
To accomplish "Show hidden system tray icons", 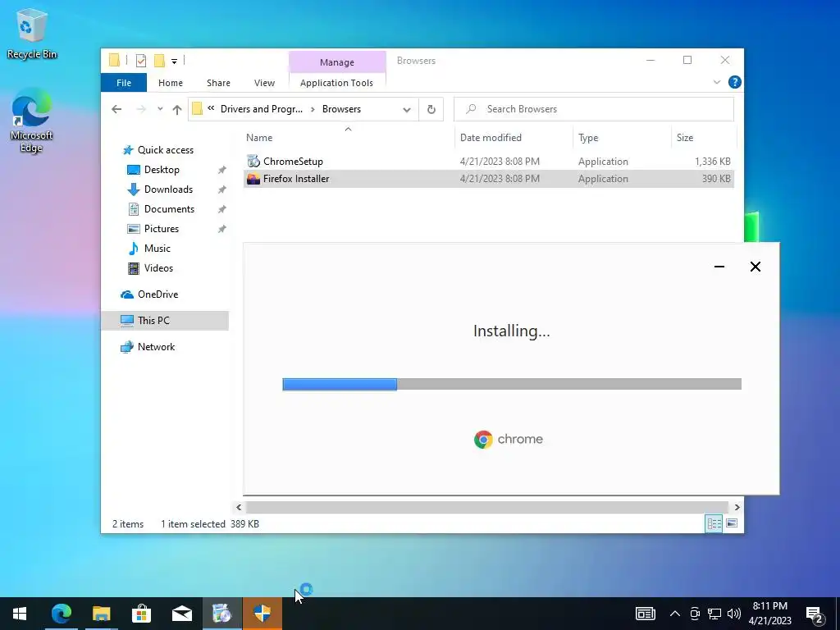I will pos(675,614).
